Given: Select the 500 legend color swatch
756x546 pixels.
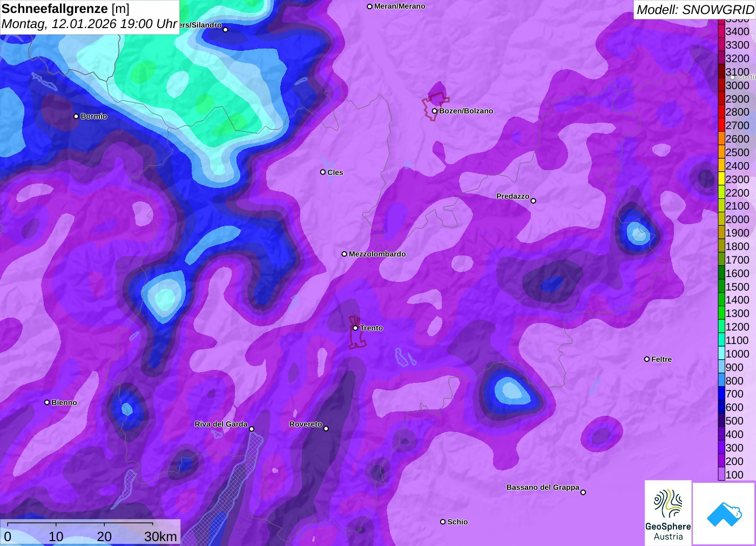Looking at the screenshot, I should click(x=721, y=421).
